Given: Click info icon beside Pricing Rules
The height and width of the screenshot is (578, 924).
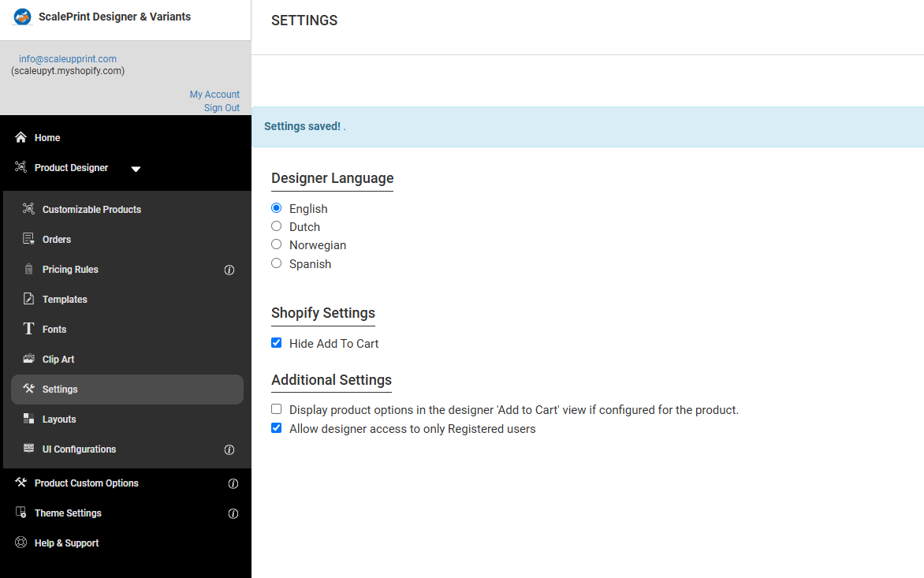Looking at the screenshot, I should click(229, 270).
